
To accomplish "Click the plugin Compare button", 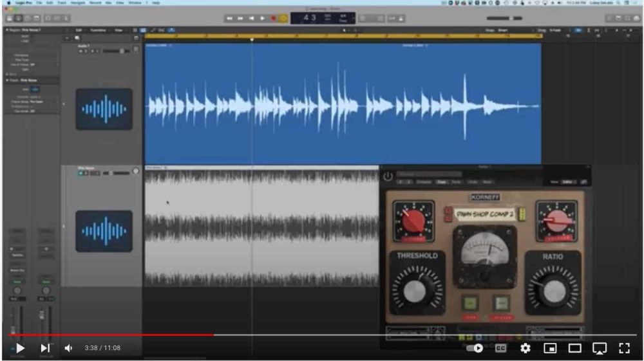I will click(424, 181).
